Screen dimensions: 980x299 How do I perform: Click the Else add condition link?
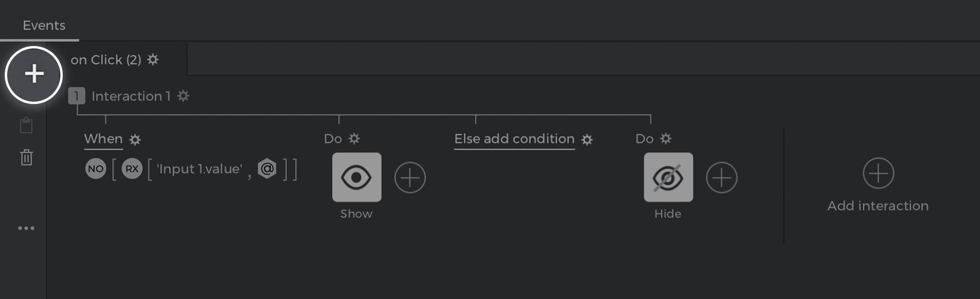click(x=514, y=139)
